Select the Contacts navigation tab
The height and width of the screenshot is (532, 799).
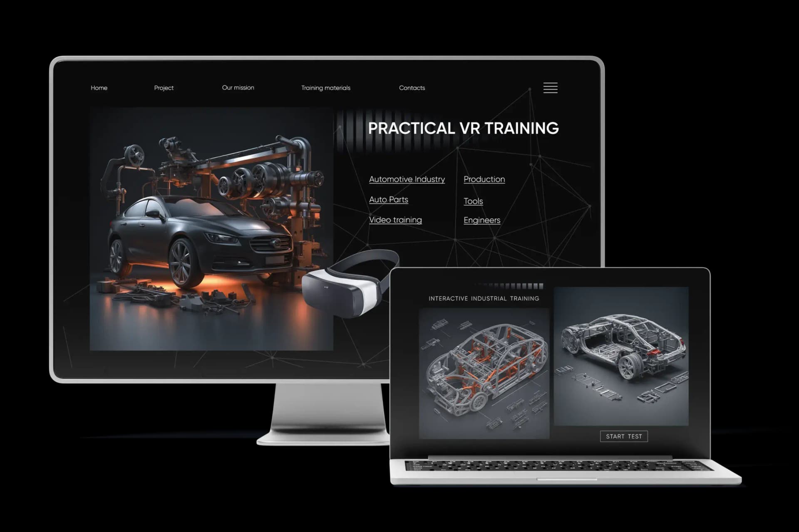412,87
